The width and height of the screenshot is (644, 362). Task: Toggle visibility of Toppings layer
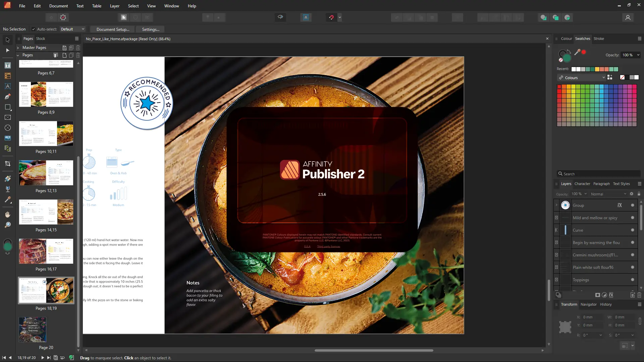click(x=632, y=280)
